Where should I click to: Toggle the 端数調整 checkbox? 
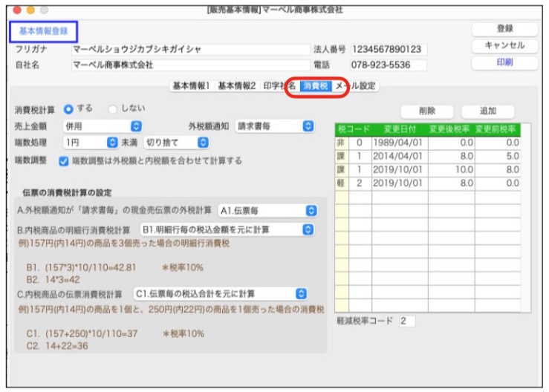click(x=65, y=160)
